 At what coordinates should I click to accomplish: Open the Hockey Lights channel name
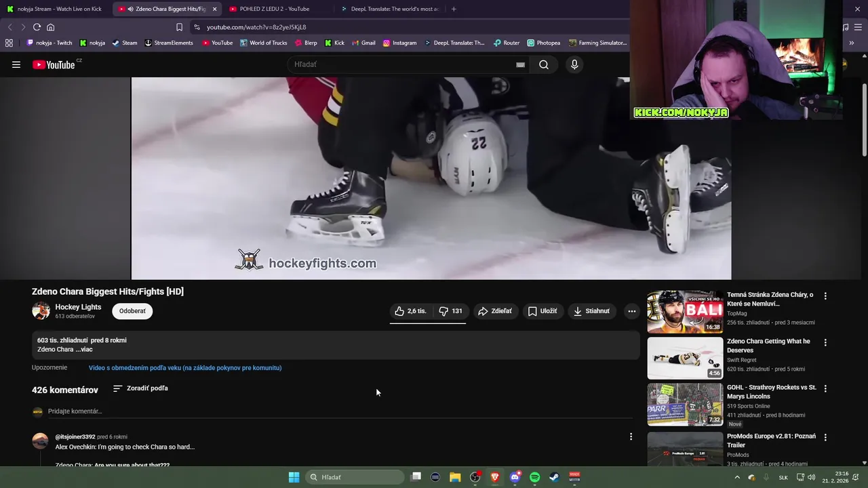coord(78,307)
